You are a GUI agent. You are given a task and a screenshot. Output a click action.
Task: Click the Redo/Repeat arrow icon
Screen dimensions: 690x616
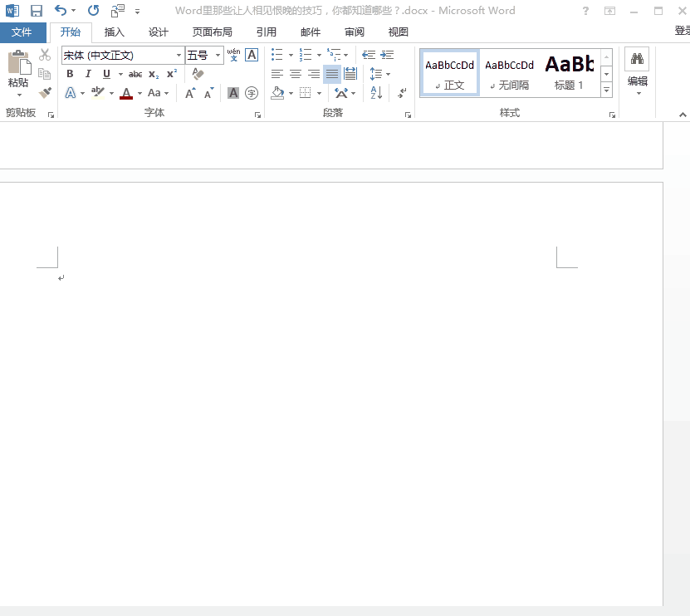[93, 10]
